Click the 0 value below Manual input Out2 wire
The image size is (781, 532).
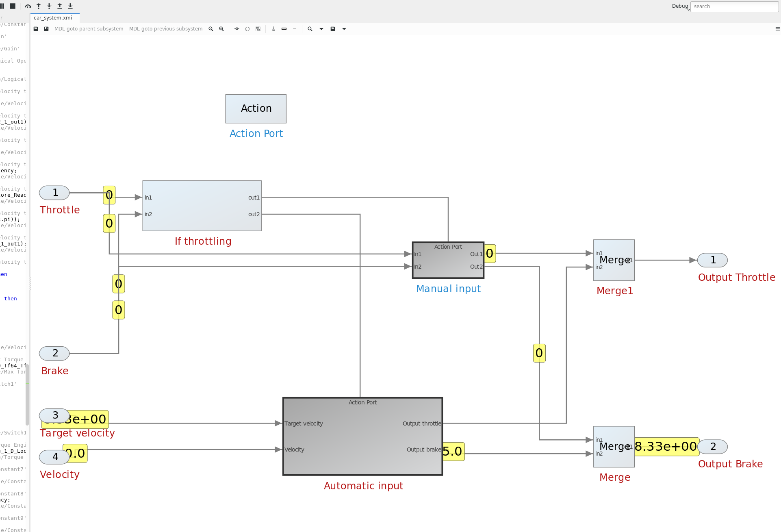pyautogui.click(x=539, y=353)
